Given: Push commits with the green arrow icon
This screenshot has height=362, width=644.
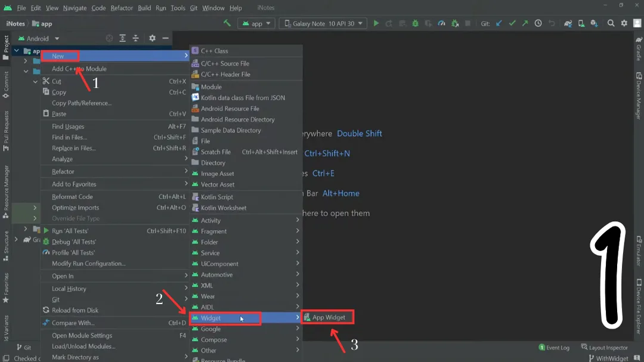Looking at the screenshot, I should [525, 23].
